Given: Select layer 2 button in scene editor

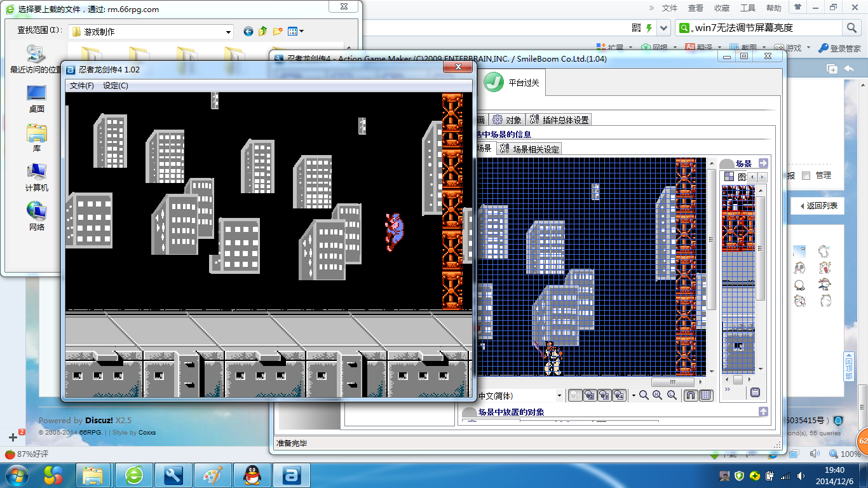Looking at the screenshot, I should pyautogui.click(x=590, y=395).
